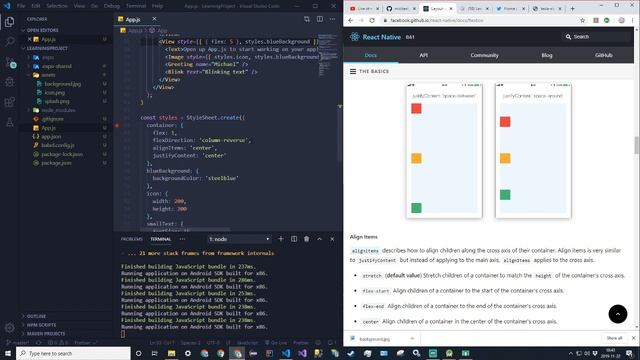640x360 pixels.
Task: Click the scroll-to-top round button
Action: (x=618, y=314)
